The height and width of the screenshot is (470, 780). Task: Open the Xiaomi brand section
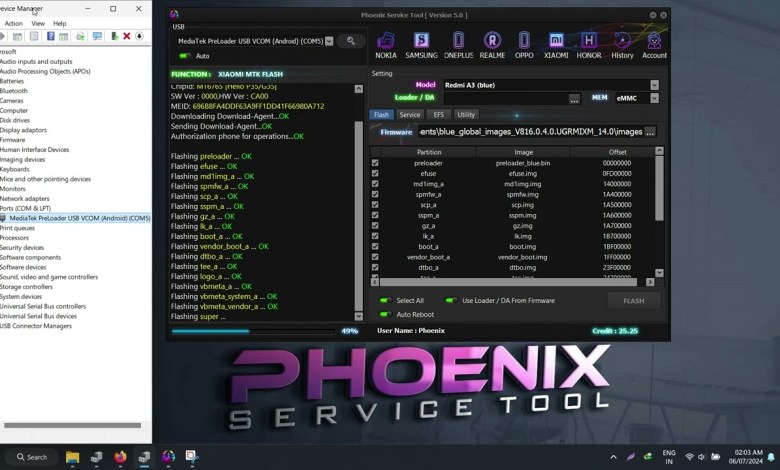[x=556, y=45]
